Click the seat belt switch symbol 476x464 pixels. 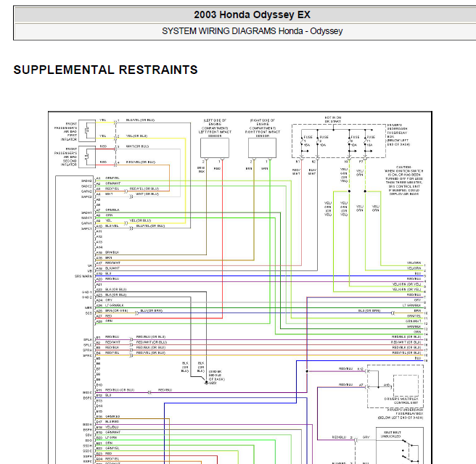coord(410,452)
